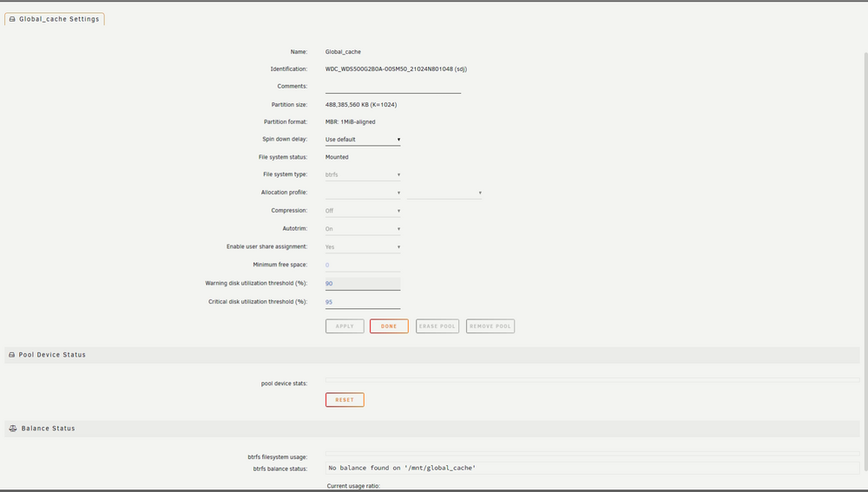Focus the Comments input field

click(x=393, y=87)
